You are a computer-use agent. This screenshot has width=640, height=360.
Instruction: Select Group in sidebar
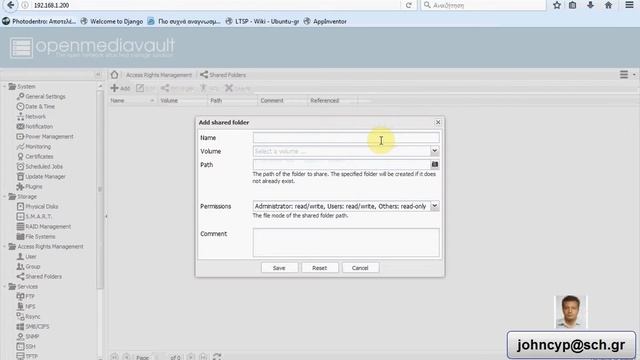click(28, 267)
